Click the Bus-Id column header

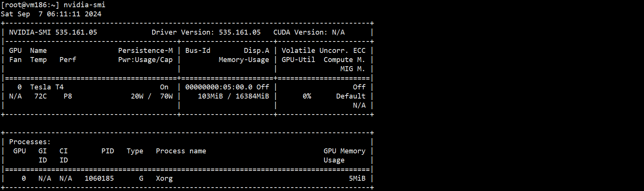click(198, 51)
